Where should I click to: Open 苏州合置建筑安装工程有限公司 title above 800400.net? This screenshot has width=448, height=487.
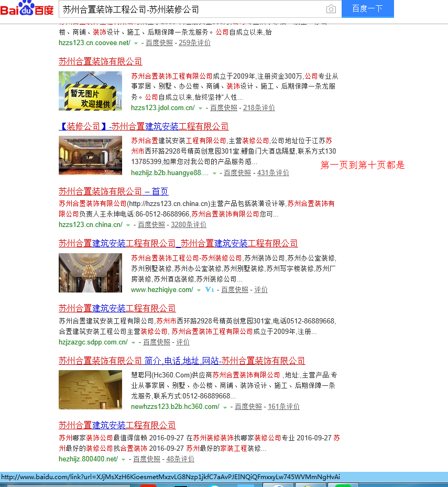click(117, 425)
